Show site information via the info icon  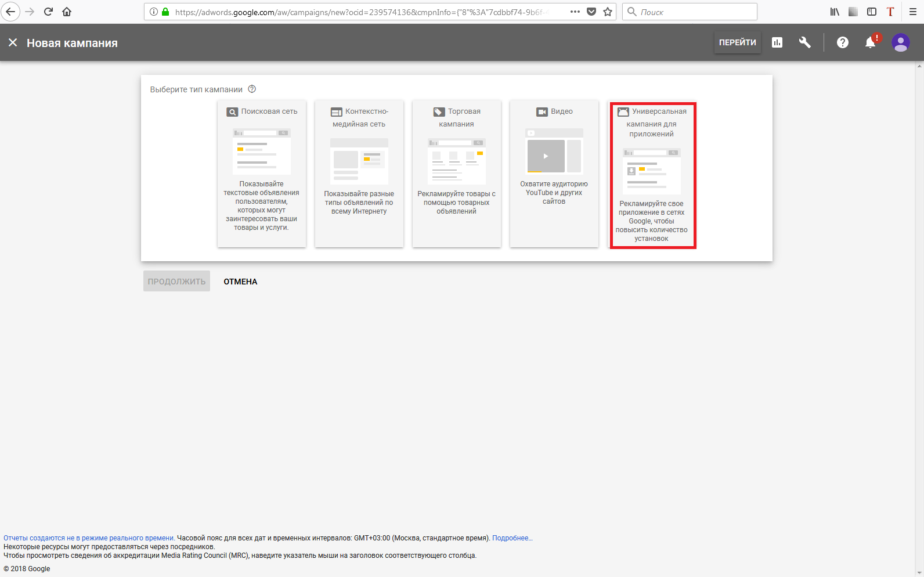tap(154, 12)
